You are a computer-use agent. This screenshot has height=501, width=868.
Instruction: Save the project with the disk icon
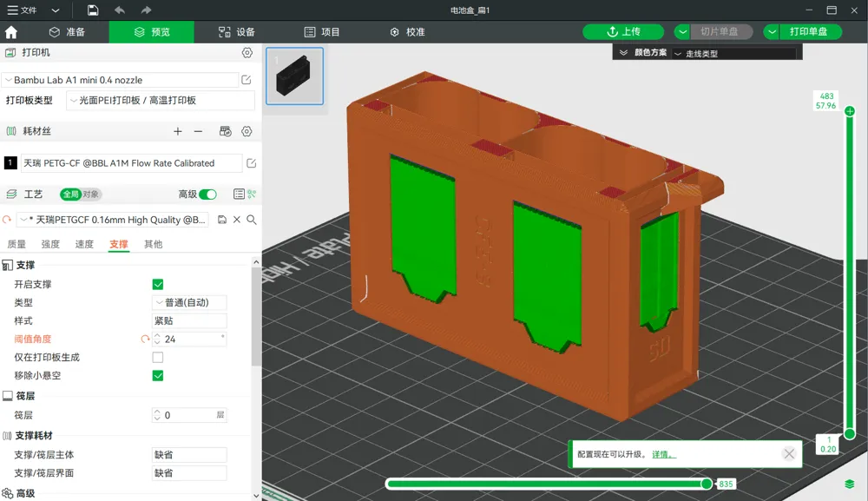point(93,10)
